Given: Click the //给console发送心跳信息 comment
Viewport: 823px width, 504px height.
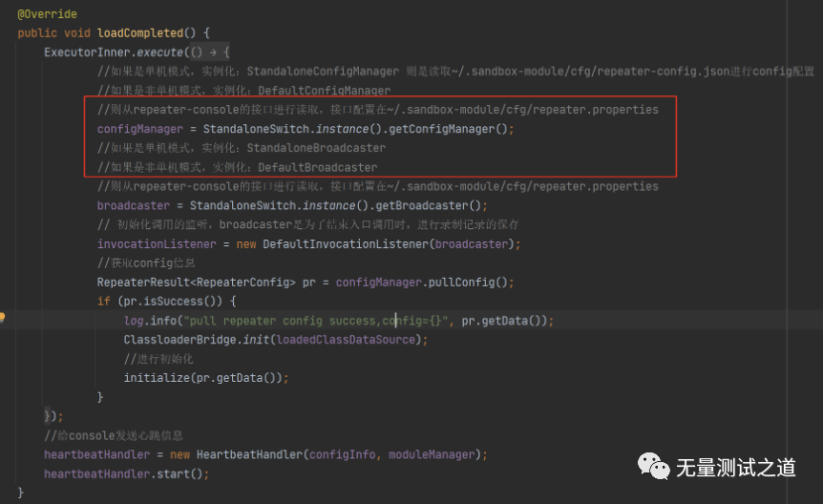Looking at the screenshot, I should point(114,435).
